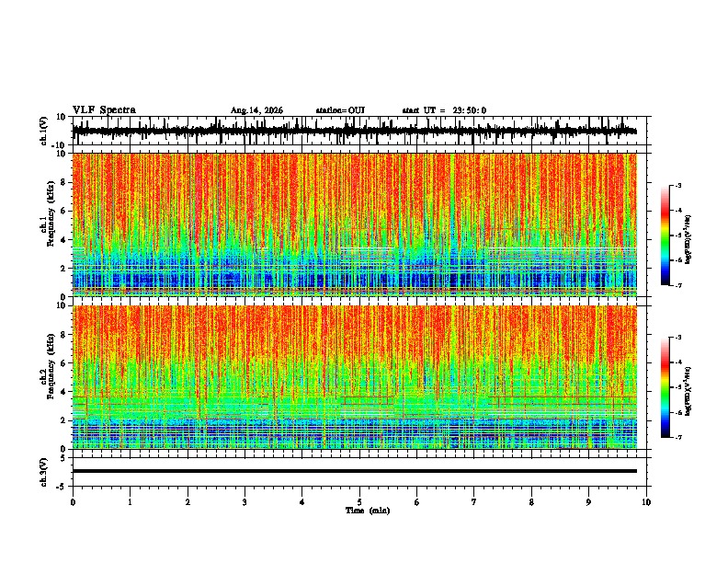Screen dimensions: 728x563
Task: Click the "VLF Spectra" title text
Action: pyautogui.click(x=104, y=110)
